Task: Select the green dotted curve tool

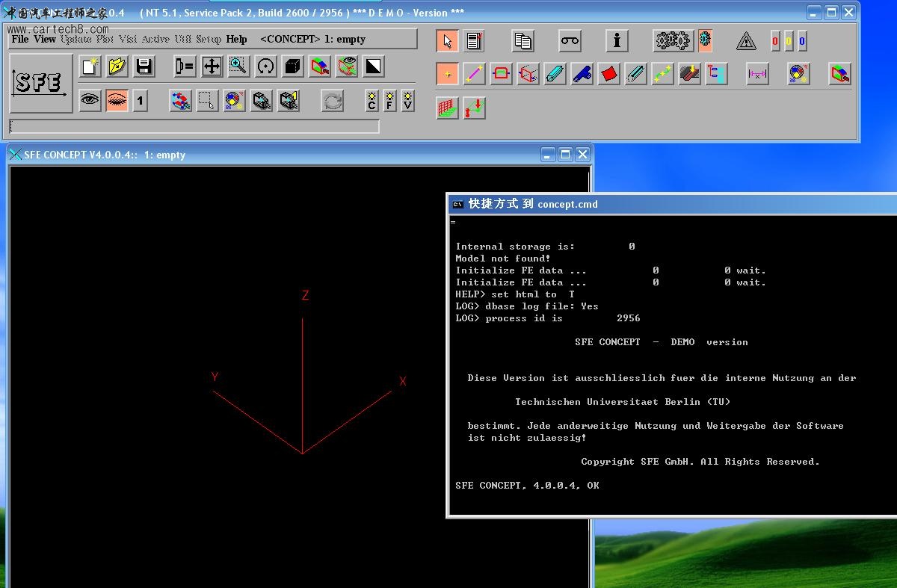Action: [x=662, y=73]
